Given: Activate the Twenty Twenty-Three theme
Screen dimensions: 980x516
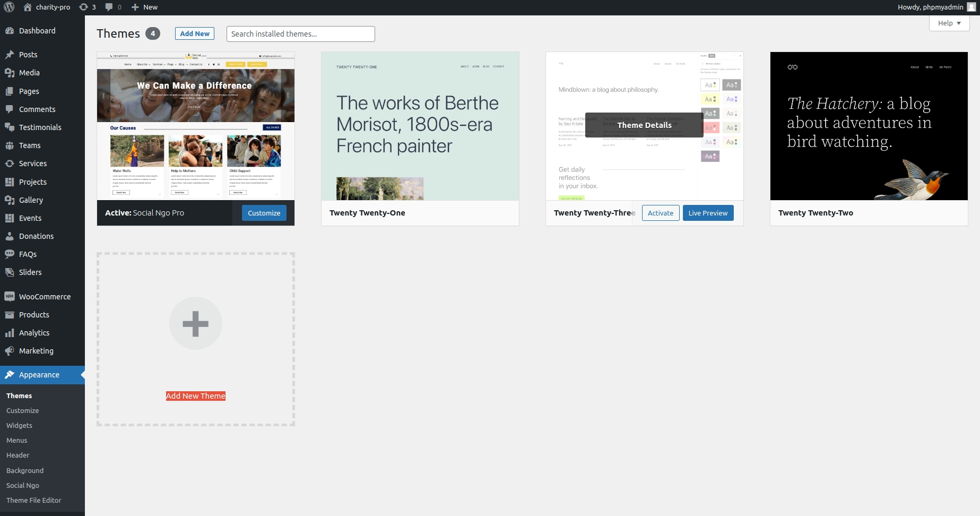Looking at the screenshot, I should (661, 213).
